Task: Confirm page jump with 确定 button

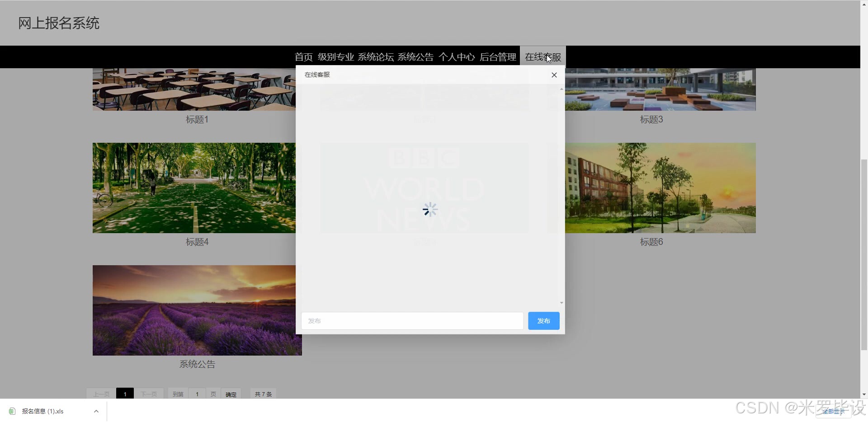Action: (231, 394)
